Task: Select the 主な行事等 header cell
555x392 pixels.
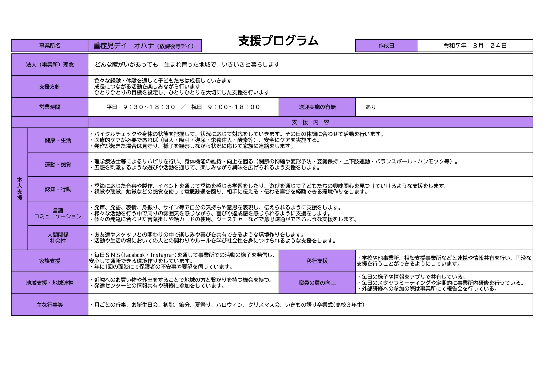Action: point(49,305)
